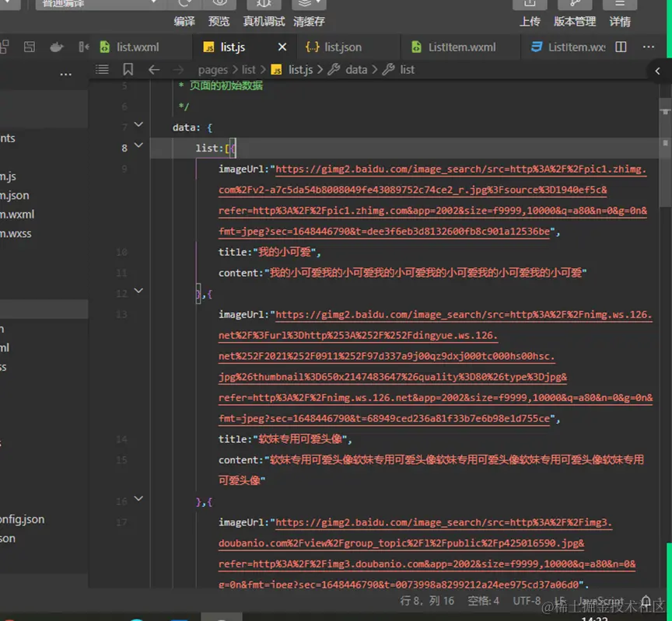Image resolution: width=672 pixels, height=621 pixels.
Task: Switch to the ListItem.wxss tab
Action: pyautogui.click(x=569, y=47)
